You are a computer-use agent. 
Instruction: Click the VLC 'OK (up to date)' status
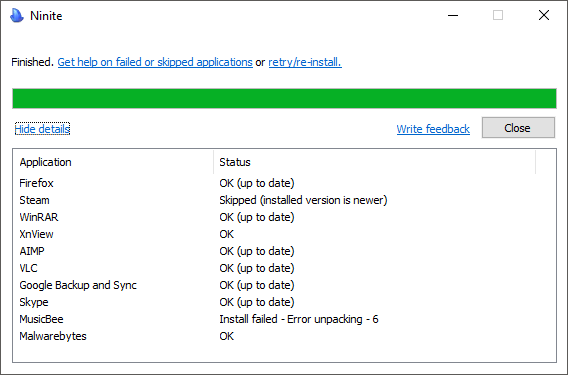pyautogui.click(x=257, y=268)
